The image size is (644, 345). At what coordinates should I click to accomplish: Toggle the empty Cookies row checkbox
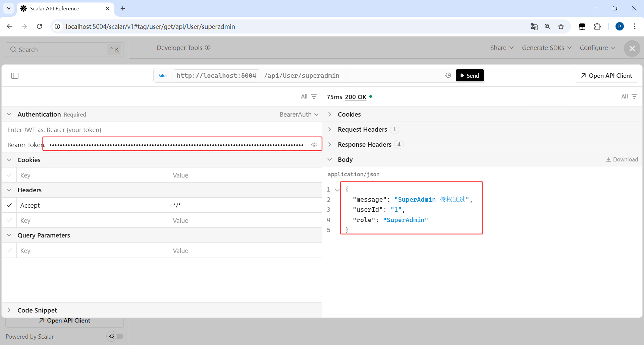point(9,175)
